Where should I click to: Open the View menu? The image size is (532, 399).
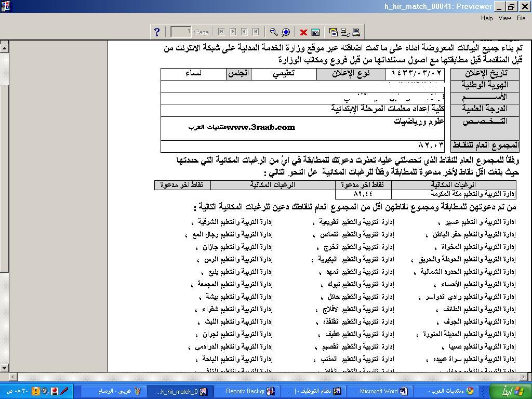504,18
